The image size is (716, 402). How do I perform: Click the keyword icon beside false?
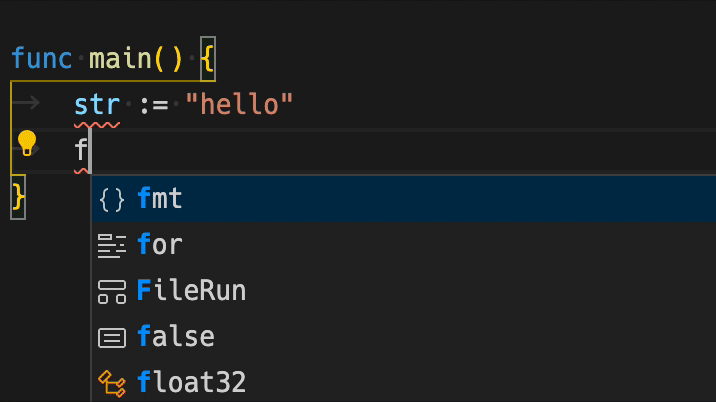pyautogui.click(x=112, y=337)
